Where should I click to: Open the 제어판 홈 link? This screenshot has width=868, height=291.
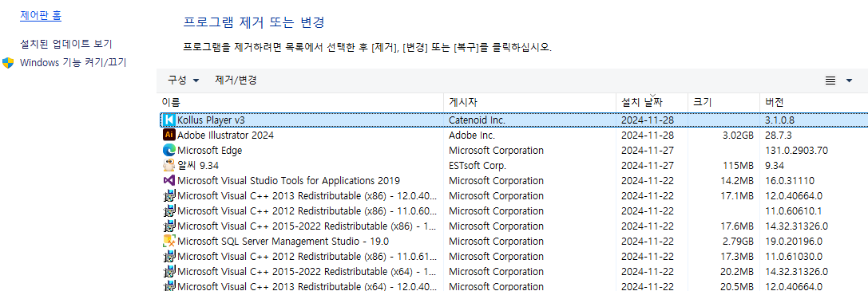(x=41, y=16)
